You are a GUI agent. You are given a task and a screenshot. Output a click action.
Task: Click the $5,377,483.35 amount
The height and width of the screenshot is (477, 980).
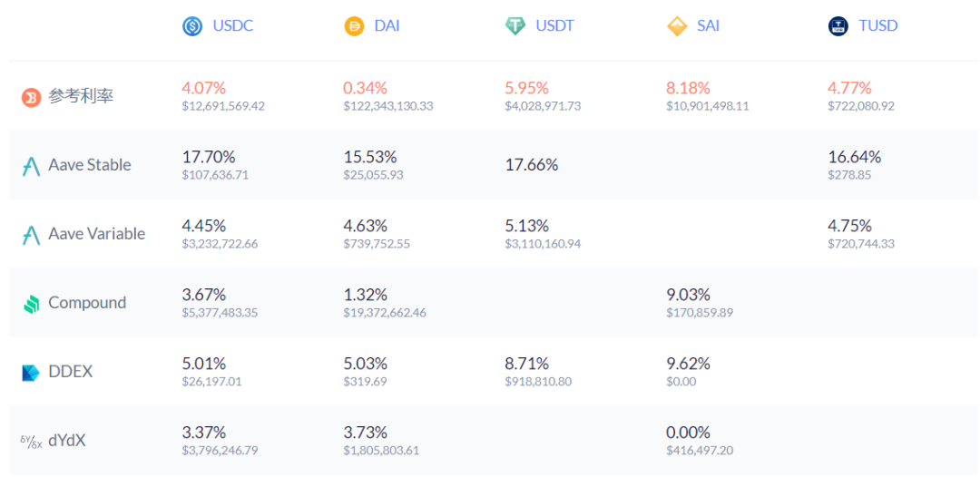220,312
